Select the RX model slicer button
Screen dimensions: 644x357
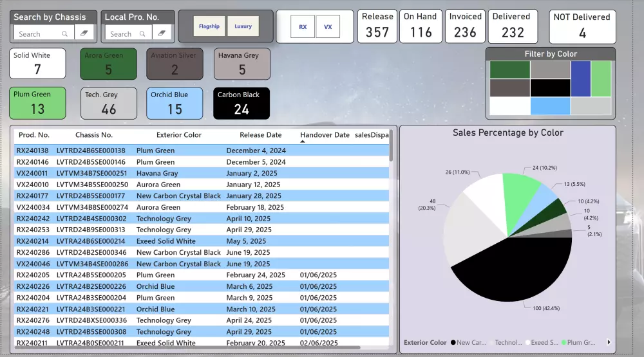(x=303, y=26)
